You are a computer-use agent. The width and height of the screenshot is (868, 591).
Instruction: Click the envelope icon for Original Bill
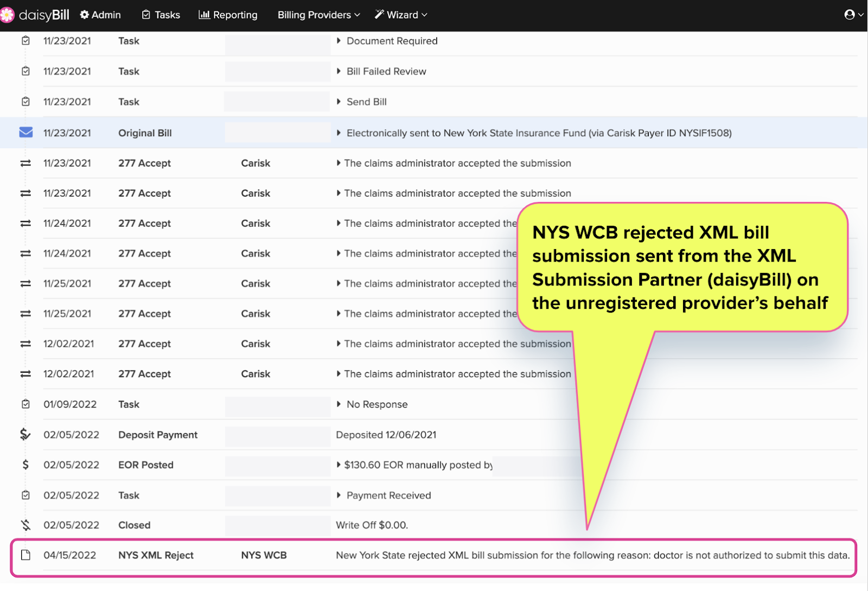25,132
